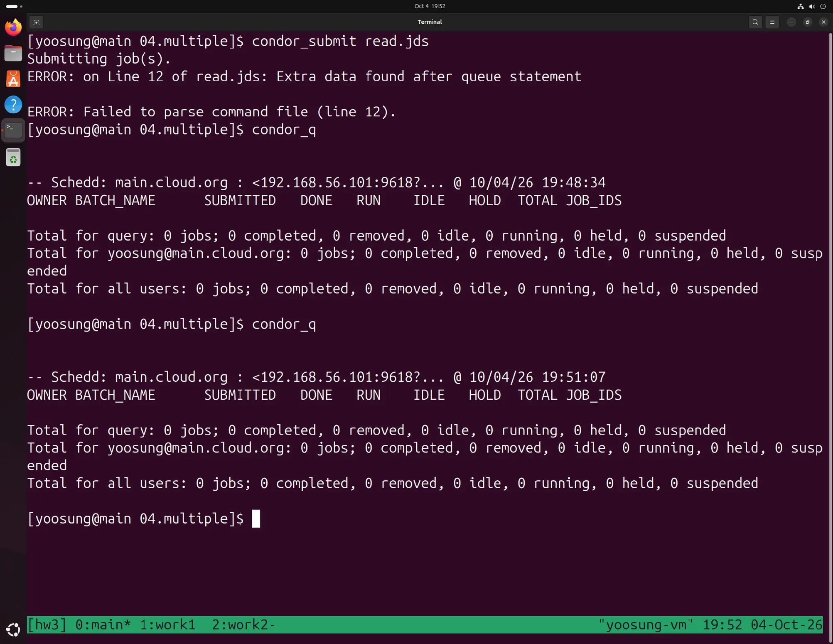
Task: Open Ubuntu App Center icon
Action: pyautogui.click(x=13, y=79)
